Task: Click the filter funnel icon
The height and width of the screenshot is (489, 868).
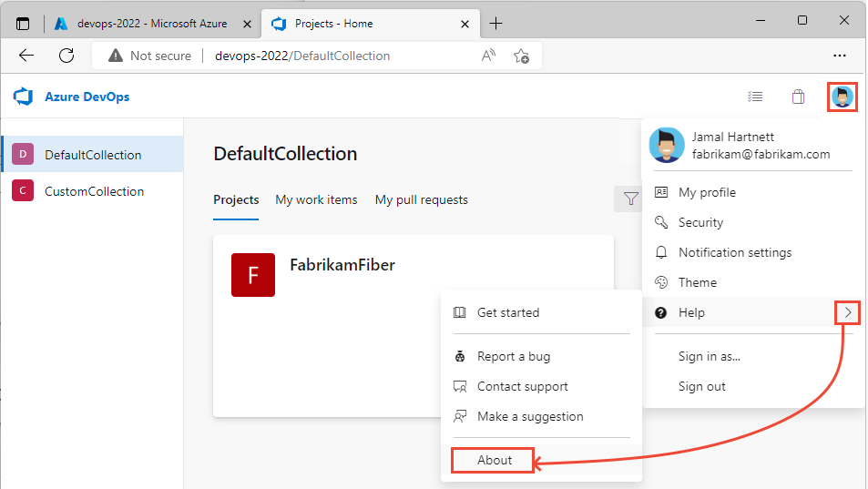Action: (x=630, y=199)
